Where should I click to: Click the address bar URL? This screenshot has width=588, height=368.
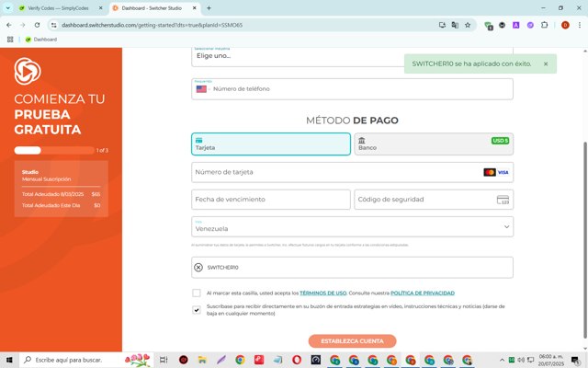pos(152,25)
